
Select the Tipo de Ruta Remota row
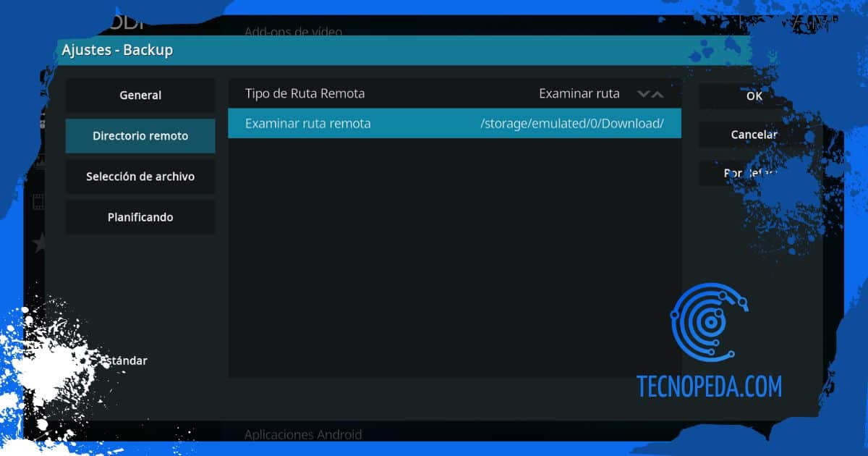pos(454,93)
